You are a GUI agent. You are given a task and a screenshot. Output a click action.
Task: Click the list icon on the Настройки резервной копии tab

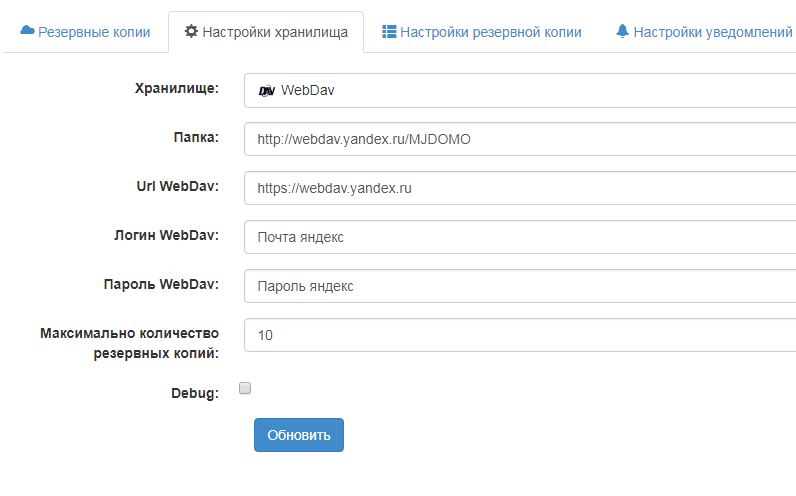389,32
